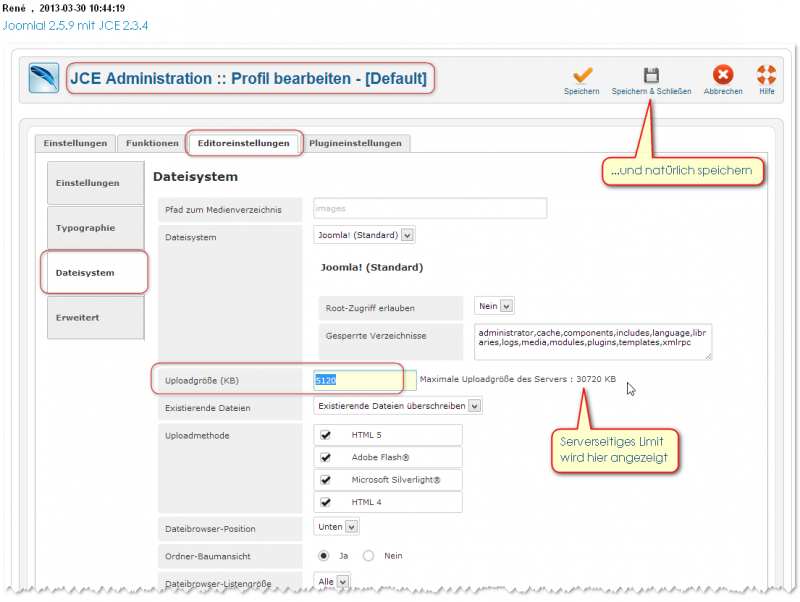Click the bold Joomla! (Standard) subheading
The width and height of the screenshot is (800, 602).
372,267
